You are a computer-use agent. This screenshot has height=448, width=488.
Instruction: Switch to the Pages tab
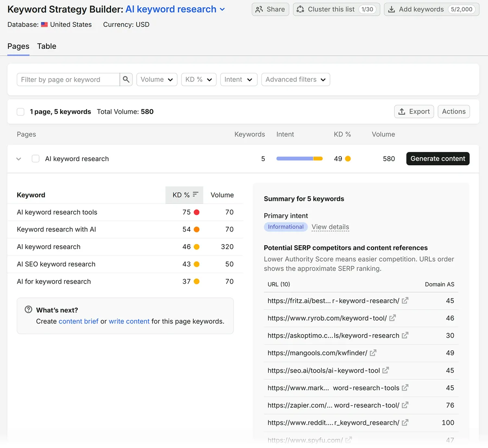18,46
